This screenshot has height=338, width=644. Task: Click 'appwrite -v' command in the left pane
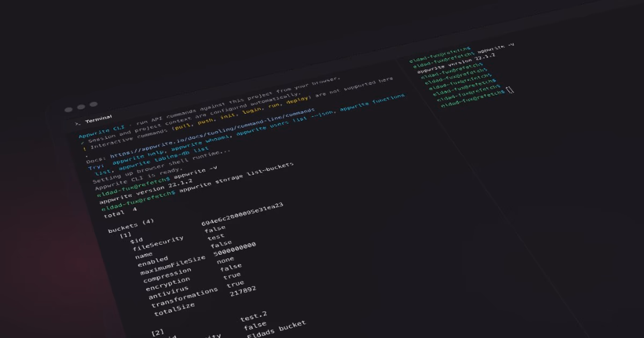point(196,174)
